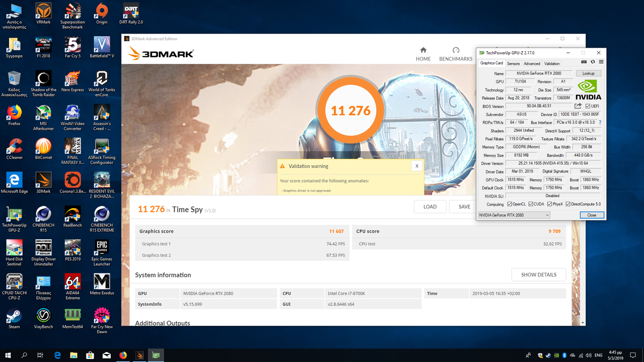
Task: Open Validation tab in GPU-Z
Action: click(x=552, y=64)
